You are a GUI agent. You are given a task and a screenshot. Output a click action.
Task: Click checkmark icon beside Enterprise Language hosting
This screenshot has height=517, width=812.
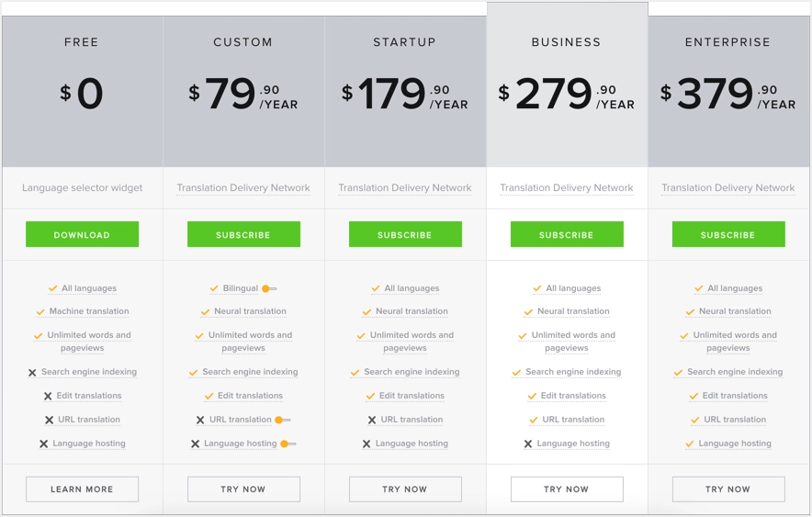[x=690, y=444]
